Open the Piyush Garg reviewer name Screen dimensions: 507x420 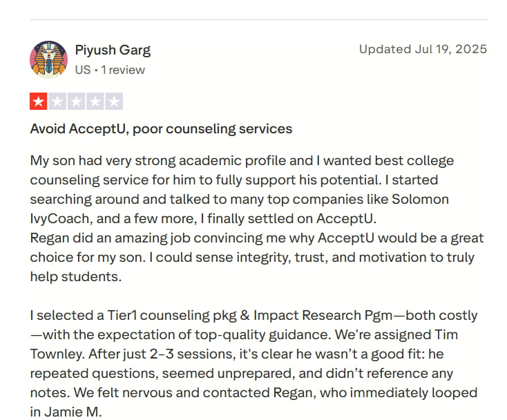tap(113, 50)
